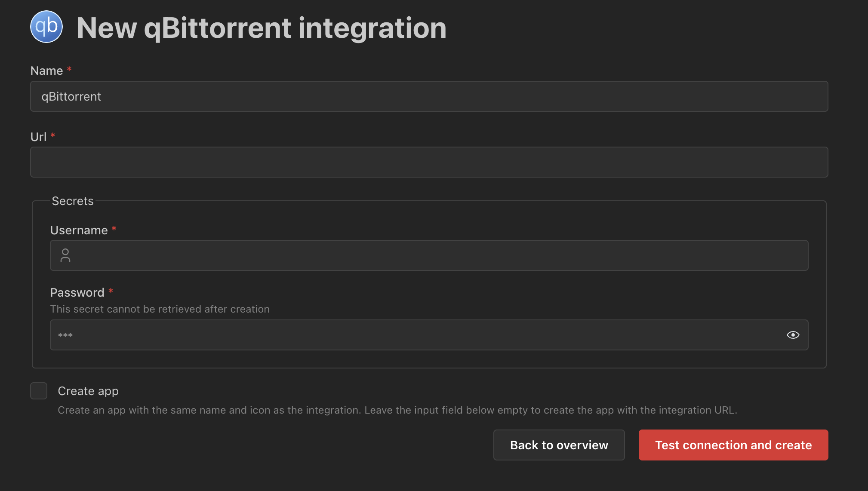Select Back to overview
This screenshot has height=491, width=868.
click(559, 445)
